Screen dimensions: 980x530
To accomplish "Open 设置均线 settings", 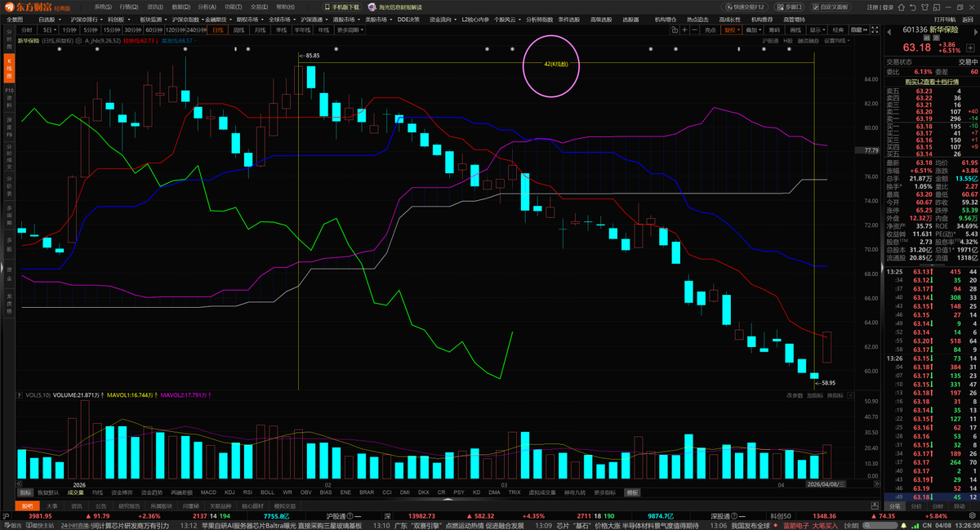I will 836,41.
